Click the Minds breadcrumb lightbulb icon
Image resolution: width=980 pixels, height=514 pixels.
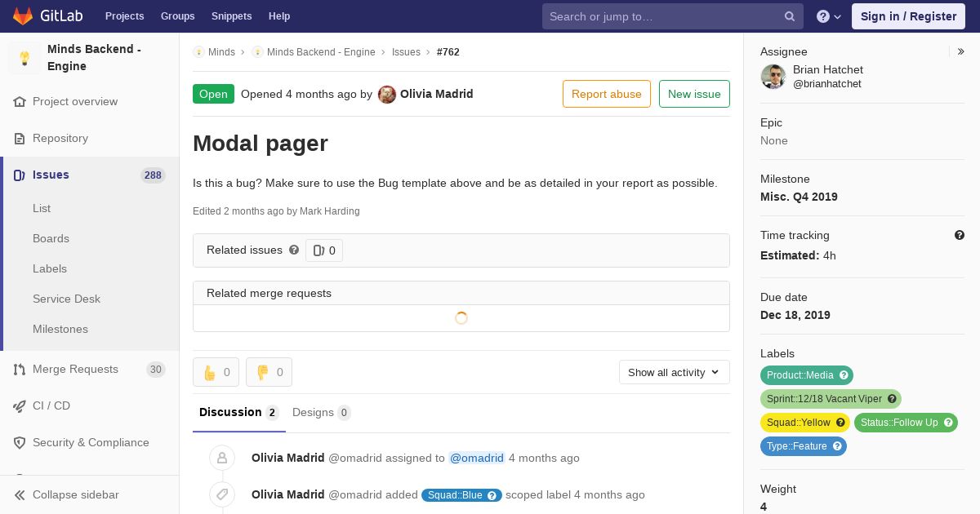(x=198, y=52)
